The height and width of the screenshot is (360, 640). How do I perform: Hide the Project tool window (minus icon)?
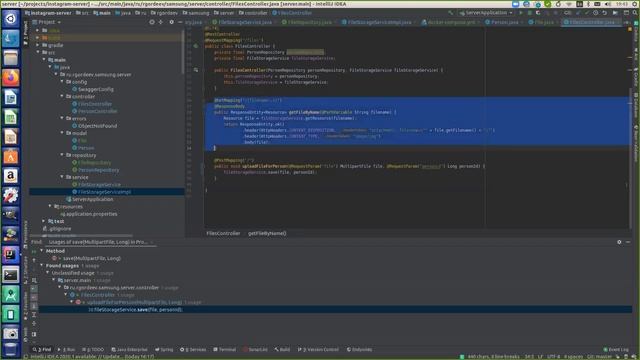(180, 22)
